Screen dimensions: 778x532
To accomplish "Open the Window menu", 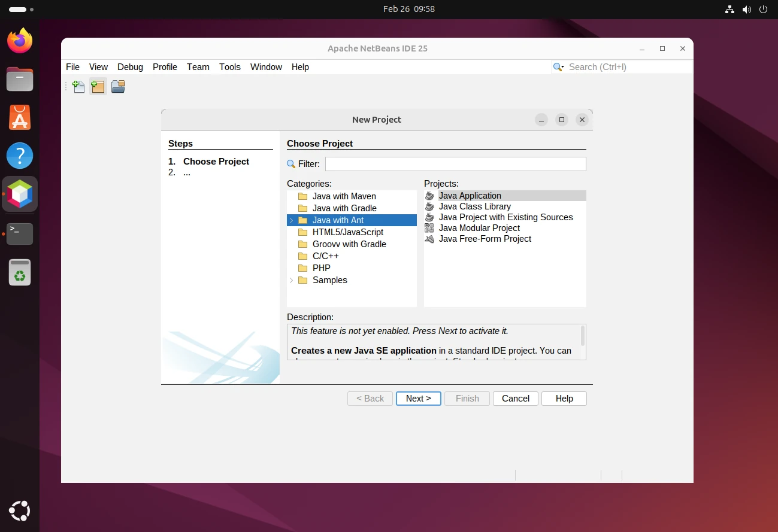I will [x=266, y=67].
